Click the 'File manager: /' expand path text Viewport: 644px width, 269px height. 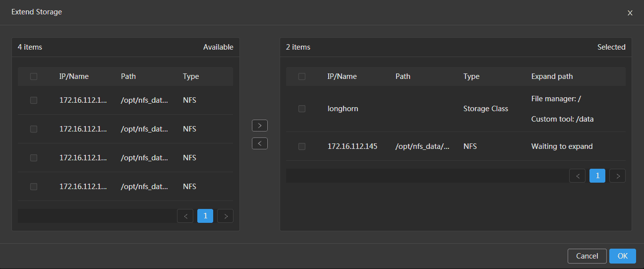(x=556, y=99)
